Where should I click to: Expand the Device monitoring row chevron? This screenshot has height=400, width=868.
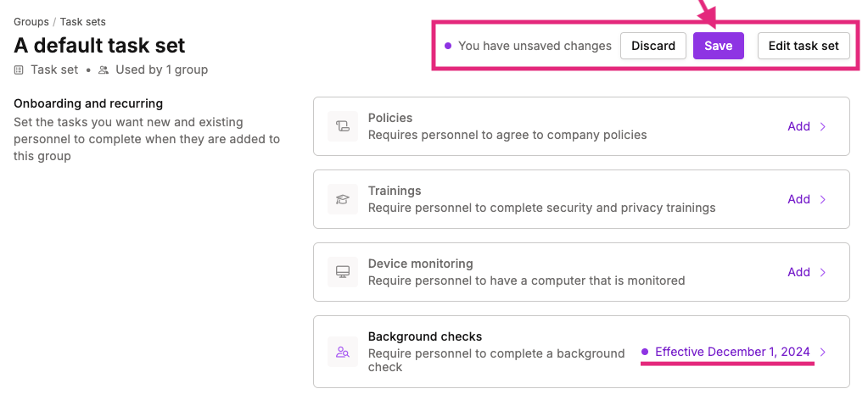[823, 272]
